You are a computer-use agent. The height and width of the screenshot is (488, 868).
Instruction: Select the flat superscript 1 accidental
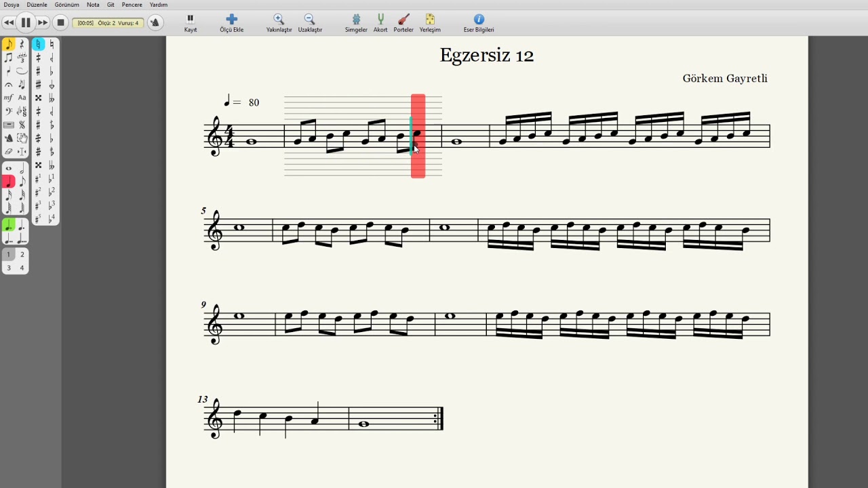(x=52, y=178)
